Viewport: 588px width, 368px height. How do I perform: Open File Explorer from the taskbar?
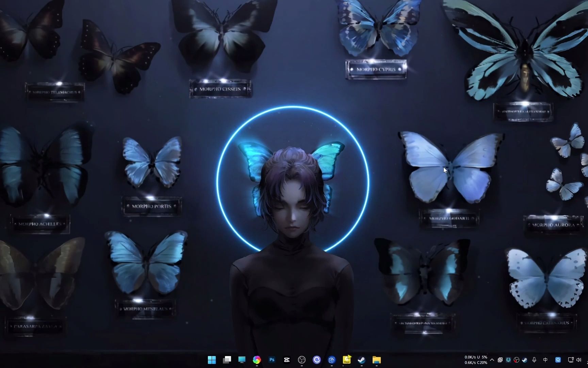[x=376, y=360]
